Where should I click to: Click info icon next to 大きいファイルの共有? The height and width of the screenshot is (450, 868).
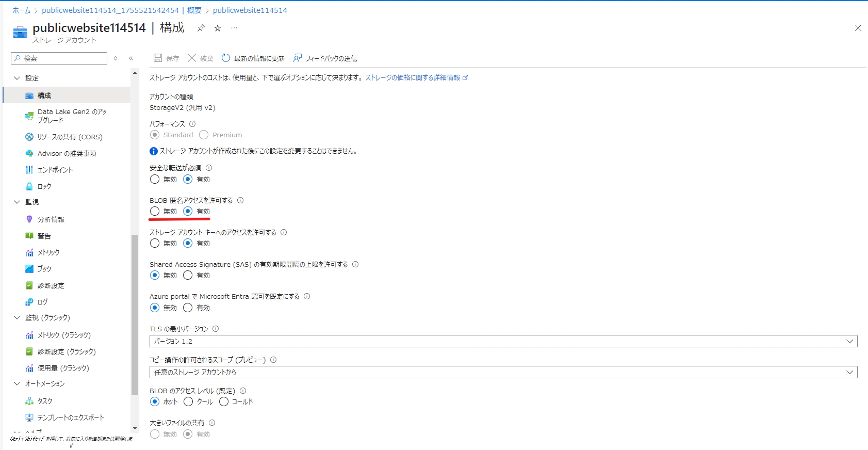pos(212,423)
